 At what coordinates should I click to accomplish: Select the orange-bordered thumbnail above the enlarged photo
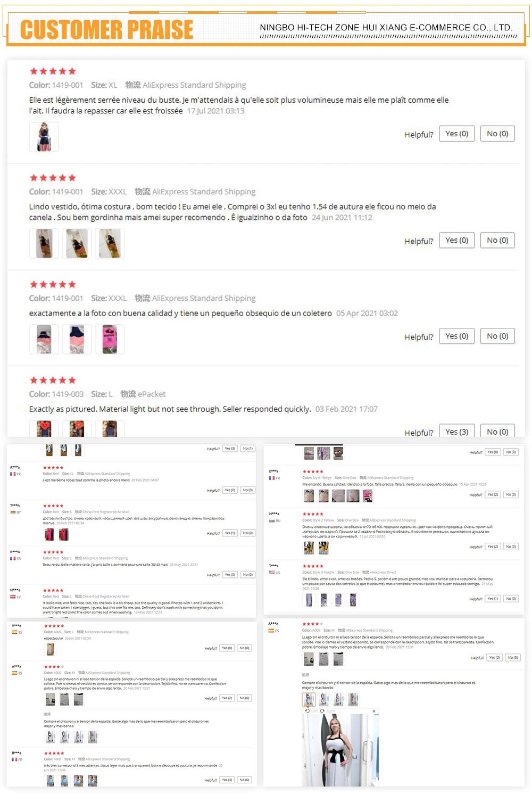(x=309, y=699)
